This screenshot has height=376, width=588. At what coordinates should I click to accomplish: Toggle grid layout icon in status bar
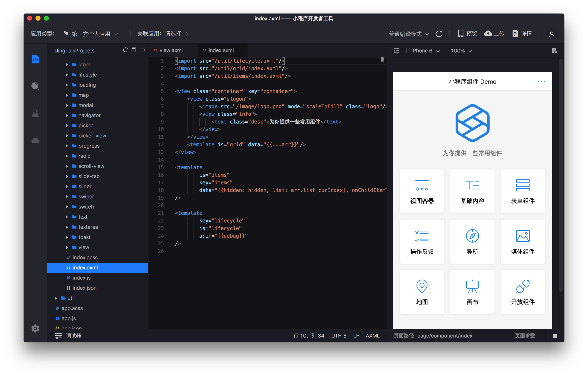555,336
